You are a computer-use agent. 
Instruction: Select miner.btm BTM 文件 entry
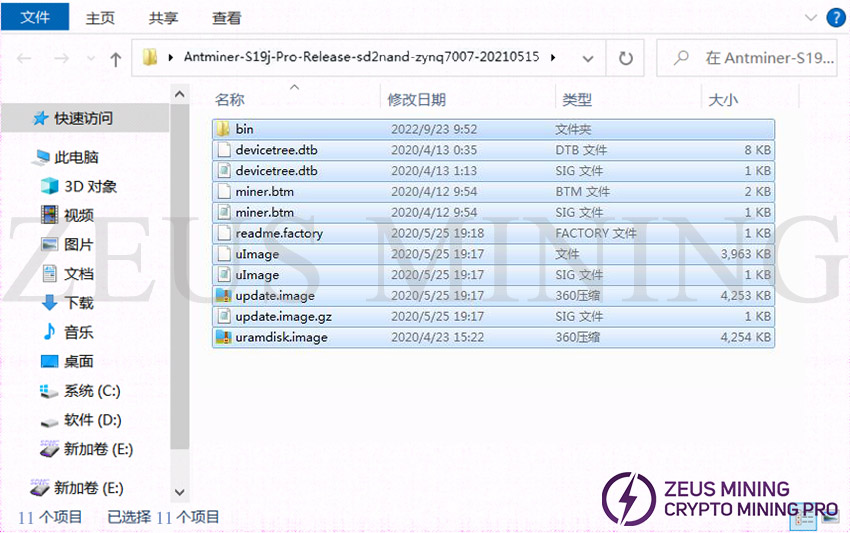click(x=493, y=191)
